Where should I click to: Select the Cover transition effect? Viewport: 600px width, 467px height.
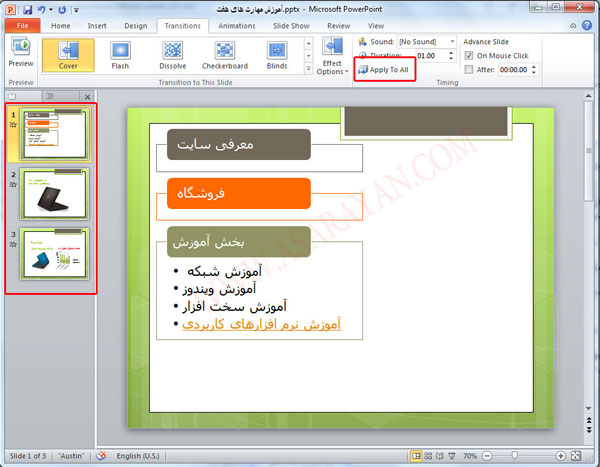(x=68, y=56)
